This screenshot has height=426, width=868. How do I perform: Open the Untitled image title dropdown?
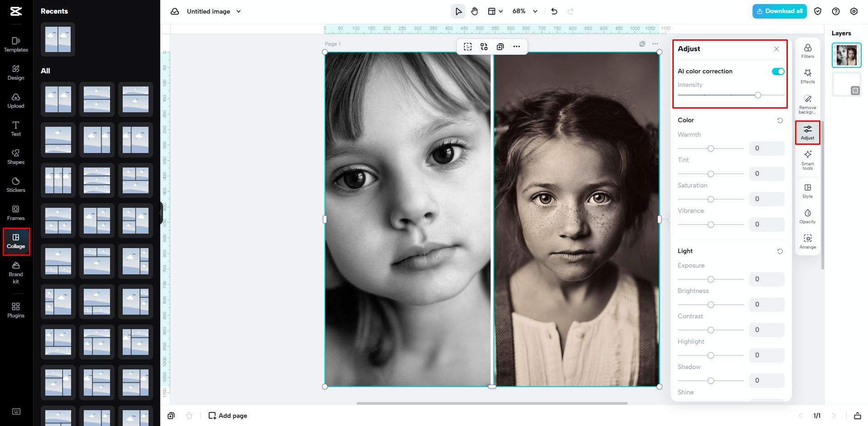(239, 11)
